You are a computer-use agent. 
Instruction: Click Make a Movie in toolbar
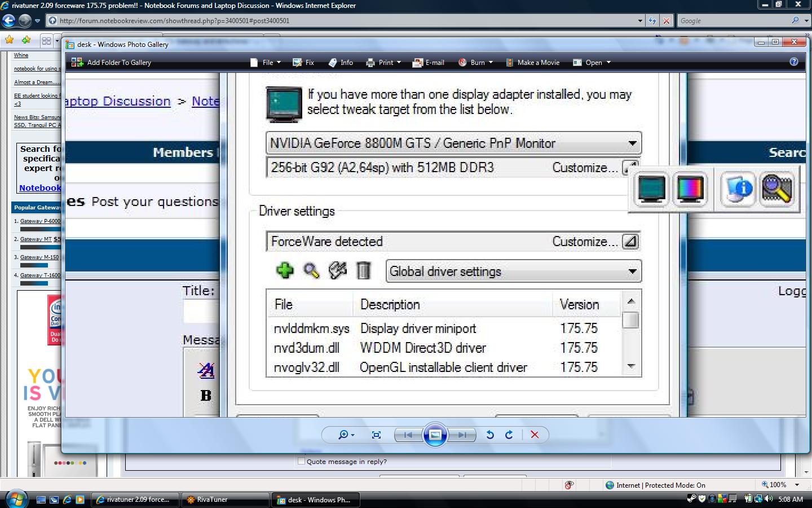tap(532, 63)
